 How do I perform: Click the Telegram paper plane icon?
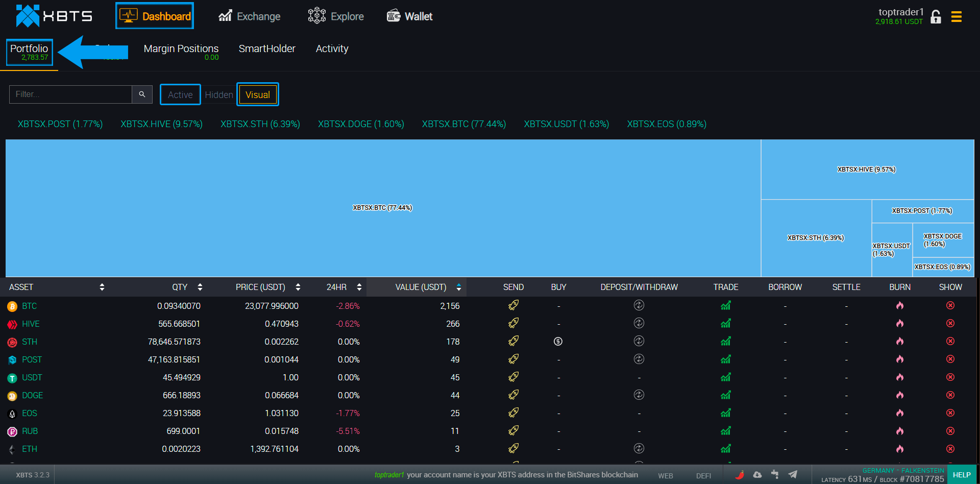point(793,474)
